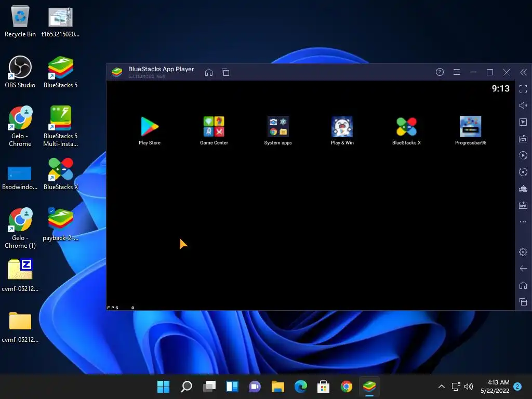This screenshot has height=399, width=532.
Task: Click the cursor lock icon in sidebar
Action: [x=523, y=122]
